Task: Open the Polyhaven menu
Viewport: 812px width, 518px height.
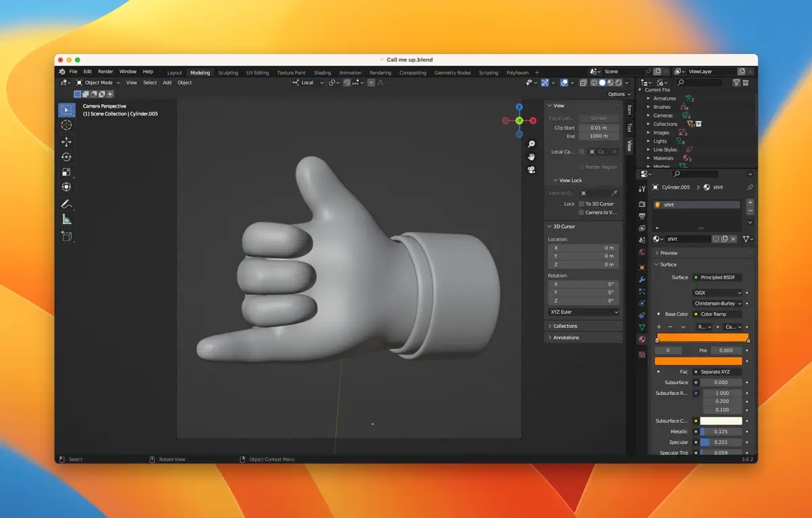Action: click(x=518, y=72)
